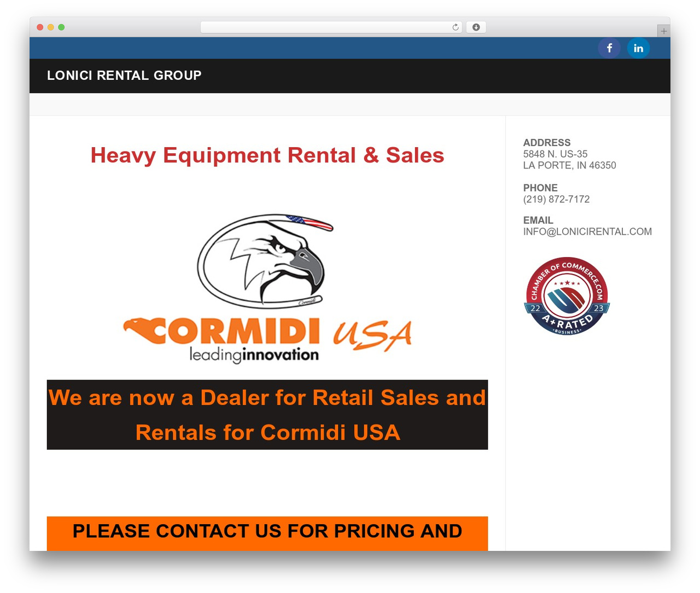Open a new tab with plus button
The height and width of the screenshot is (593, 700).
[663, 31]
